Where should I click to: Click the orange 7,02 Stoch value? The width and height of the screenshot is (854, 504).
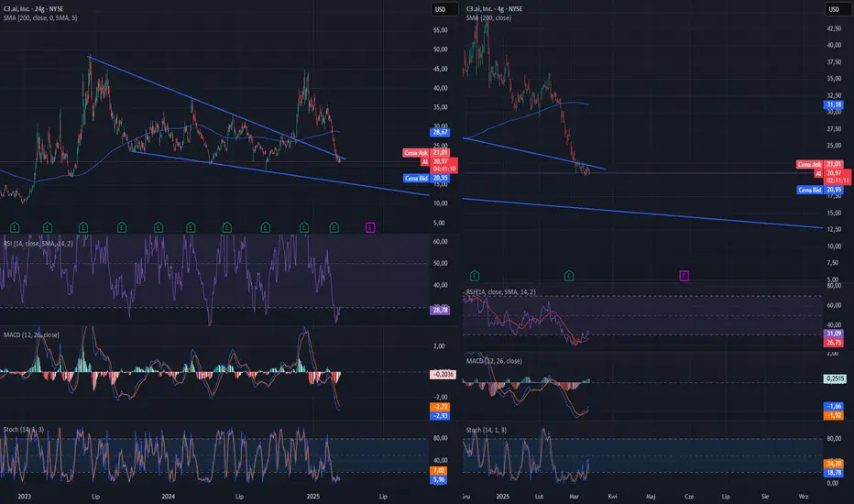[439, 471]
